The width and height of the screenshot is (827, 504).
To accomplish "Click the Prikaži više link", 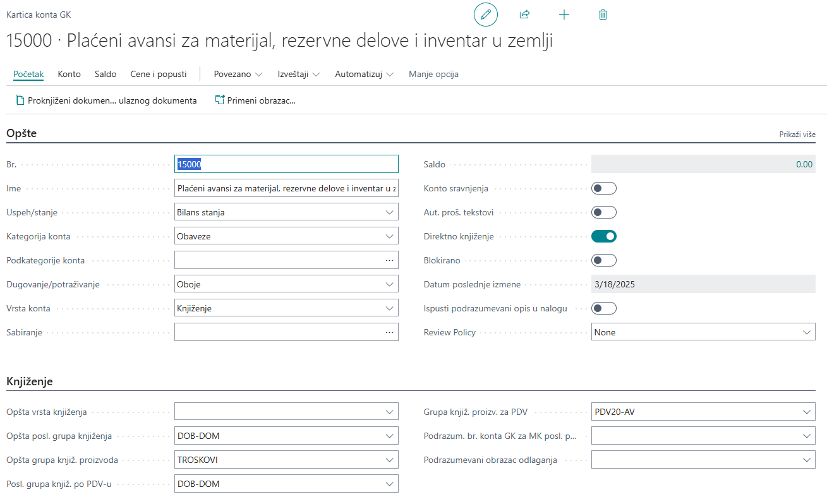I will pyautogui.click(x=797, y=135).
